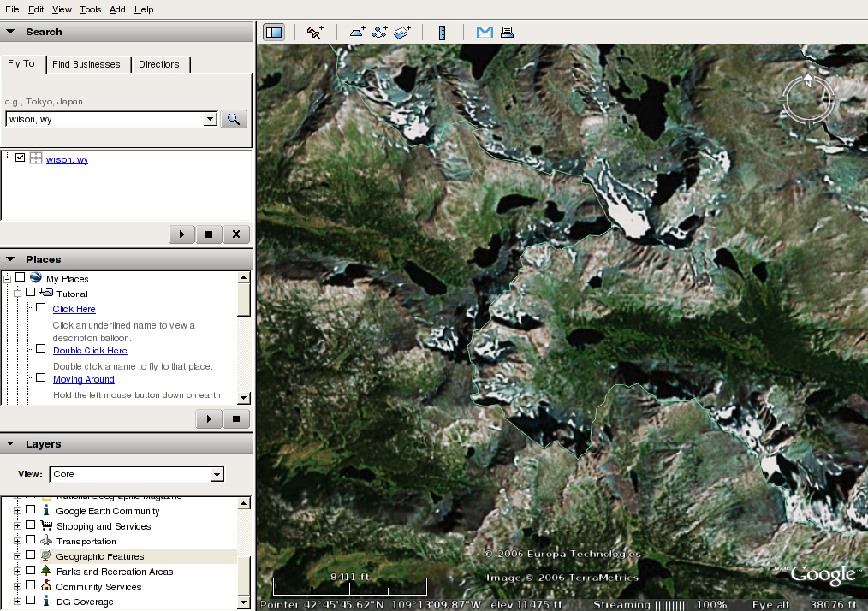
Task: Open the Fly To search history dropdown
Action: (x=210, y=119)
